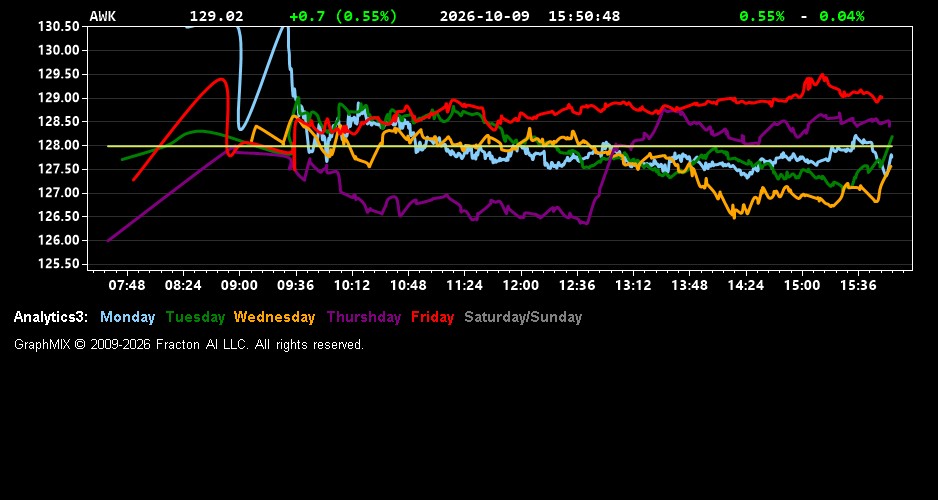Click the 127.00 y-axis label
The width and height of the screenshot is (938, 500).
point(58,193)
